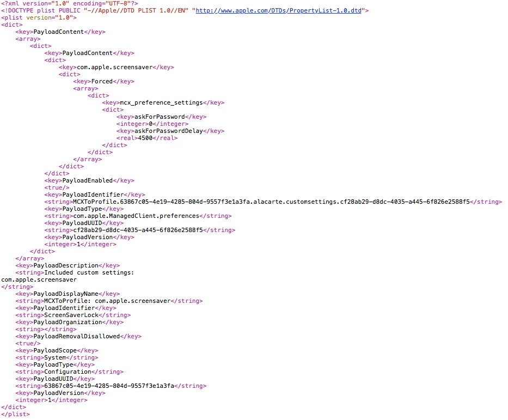Select the real value '4500'
Viewport: 508px width, 420px height.
(145, 138)
